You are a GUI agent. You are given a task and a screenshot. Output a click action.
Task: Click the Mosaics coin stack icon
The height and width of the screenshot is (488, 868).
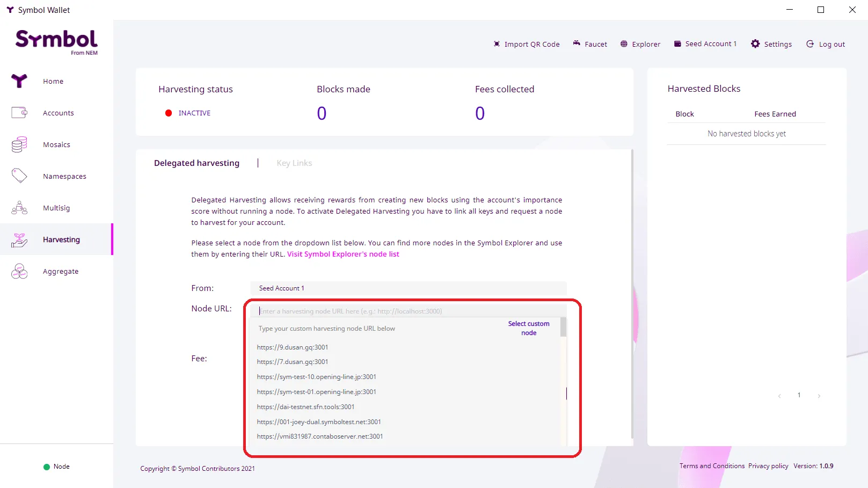(19, 144)
